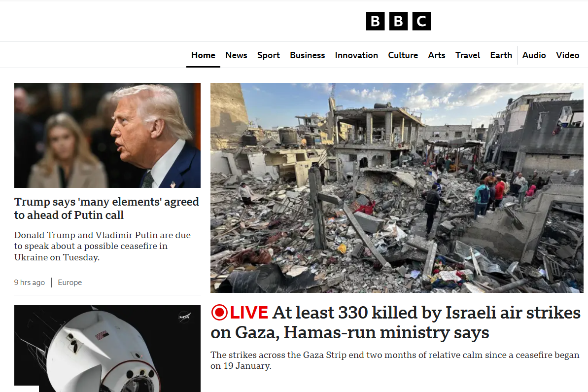Open the Earth navigation link
The width and height of the screenshot is (588, 392).
[x=501, y=55]
